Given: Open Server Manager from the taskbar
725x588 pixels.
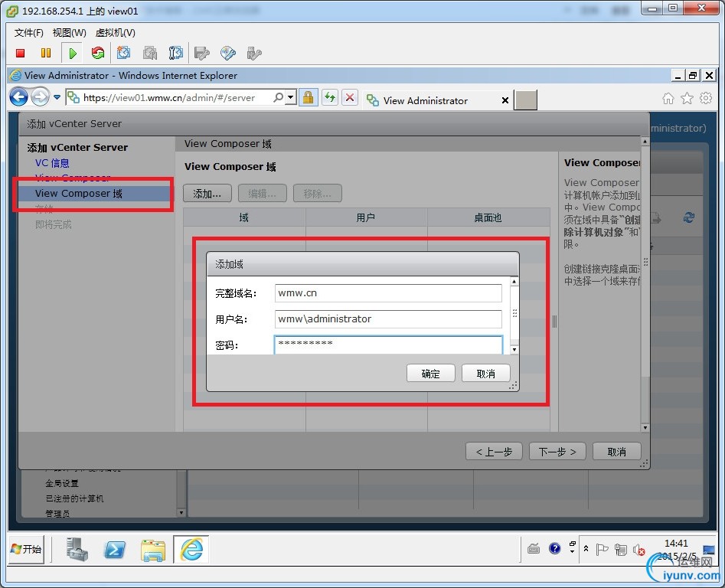Looking at the screenshot, I should click(77, 549).
